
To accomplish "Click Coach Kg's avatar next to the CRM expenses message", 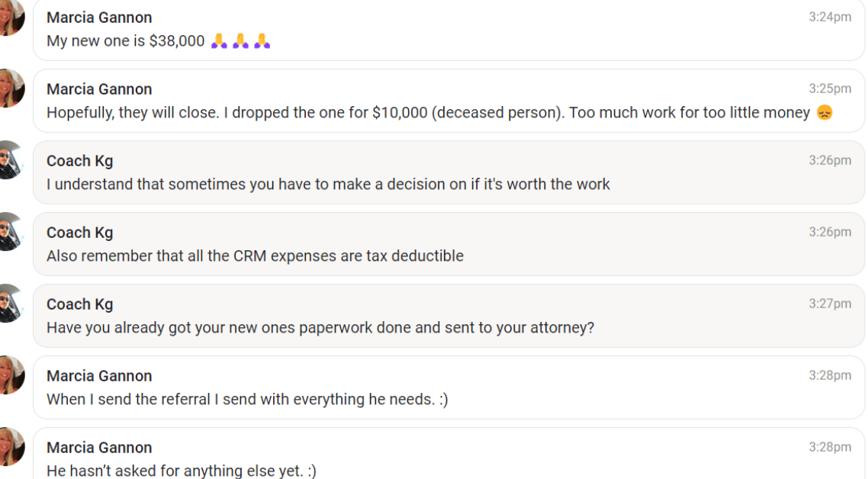I will coord(11,232).
